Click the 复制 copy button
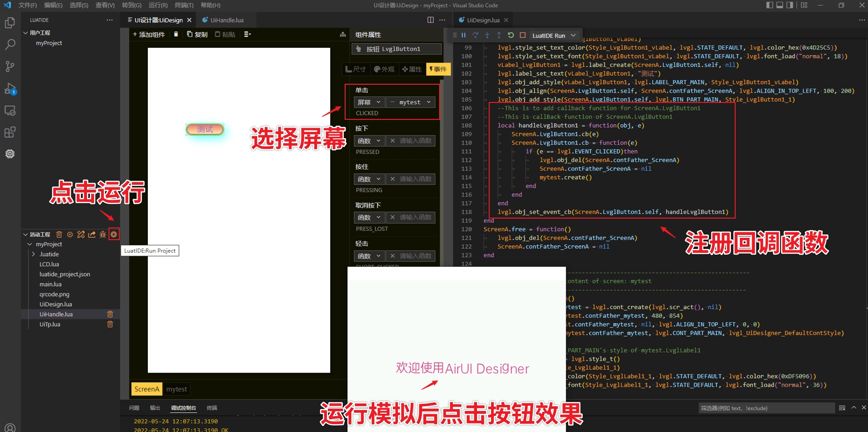The height and width of the screenshot is (432, 868). tap(197, 34)
